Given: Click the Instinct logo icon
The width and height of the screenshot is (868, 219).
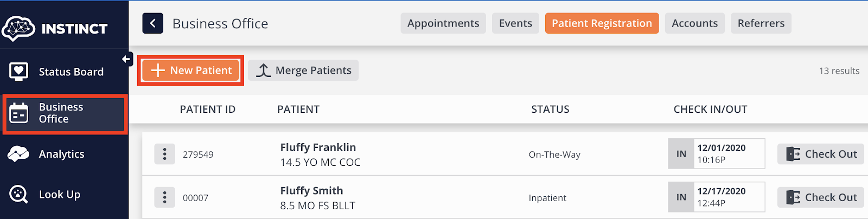Looking at the screenshot, I should (x=19, y=28).
